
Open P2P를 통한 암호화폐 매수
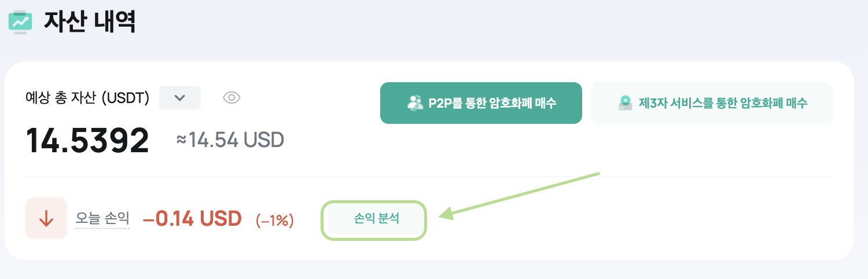click(x=481, y=103)
